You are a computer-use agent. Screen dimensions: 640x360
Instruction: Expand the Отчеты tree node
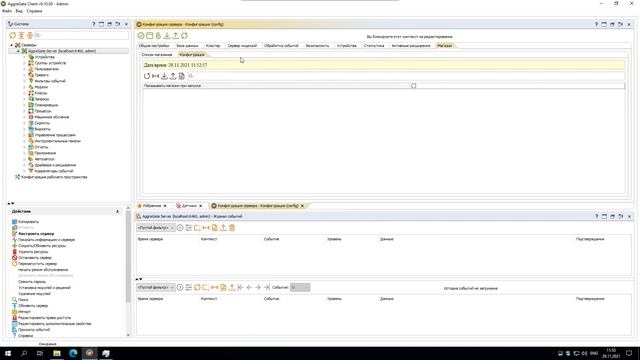coord(24,147)
